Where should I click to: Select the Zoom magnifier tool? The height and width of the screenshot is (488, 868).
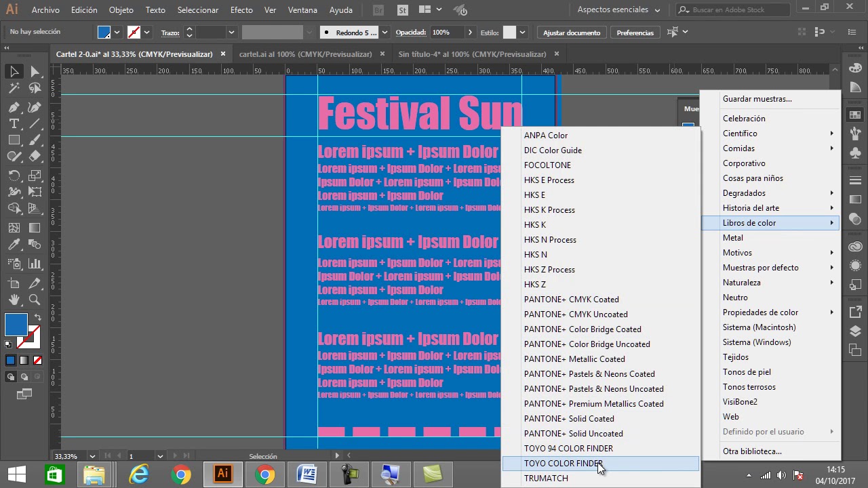click(x=35, y=300)
